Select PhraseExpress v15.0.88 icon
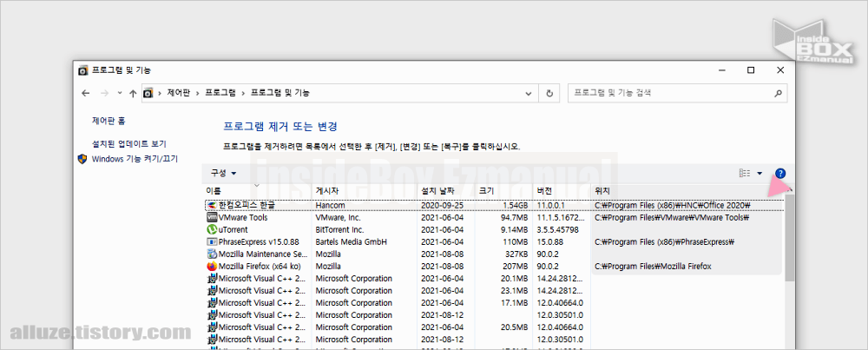 (212, 242)
